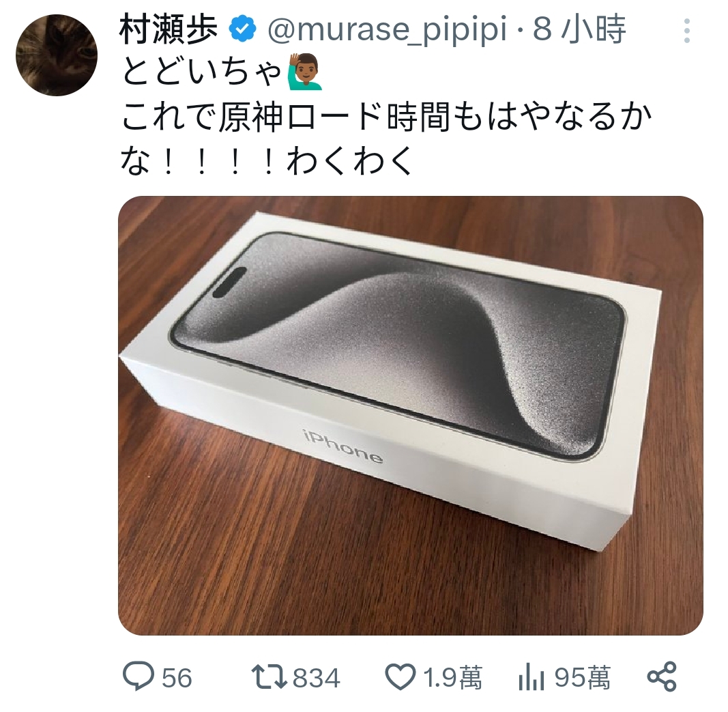Image resolution: width=728 pixels, height=712 pixels.
Task: Open the 村瀬歩 display name
Action: (169, 30)
